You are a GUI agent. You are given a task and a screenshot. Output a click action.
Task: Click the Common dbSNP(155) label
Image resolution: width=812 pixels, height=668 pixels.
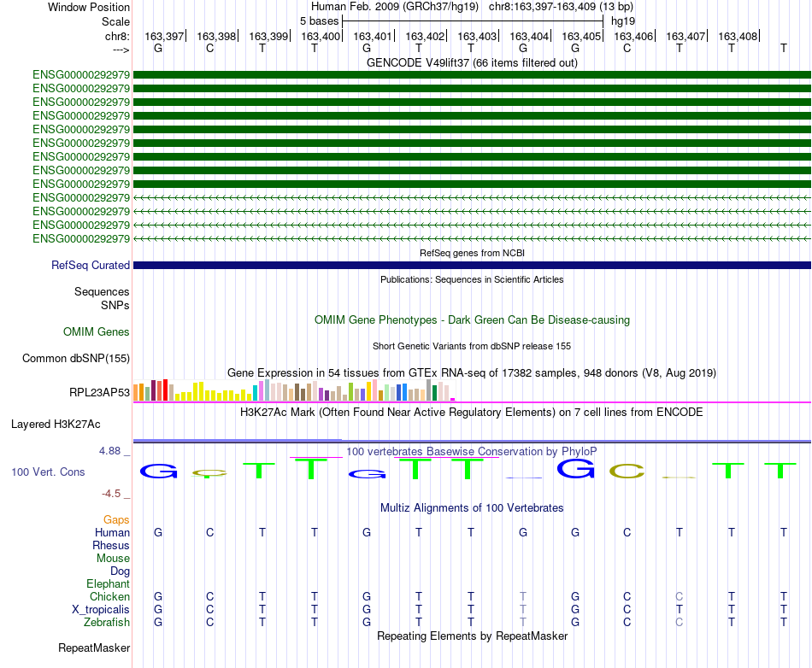(76, 358)
